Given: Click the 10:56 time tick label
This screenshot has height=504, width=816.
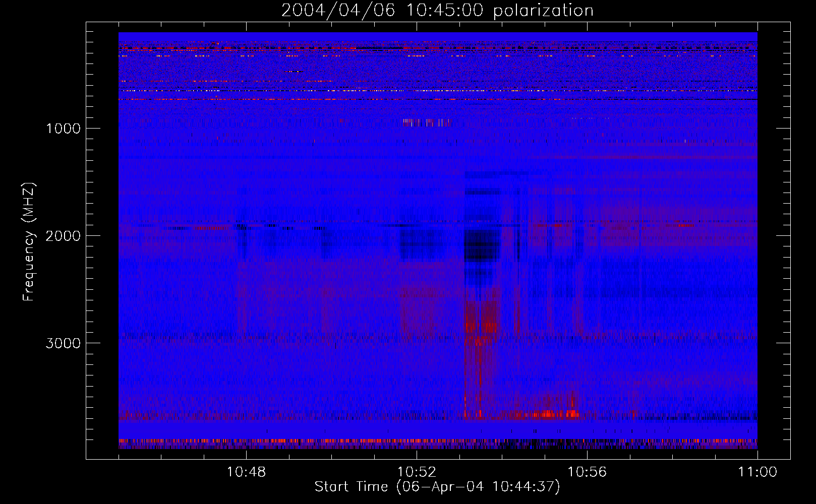Looking at the screenshot, I should click(x=587, y=472).
